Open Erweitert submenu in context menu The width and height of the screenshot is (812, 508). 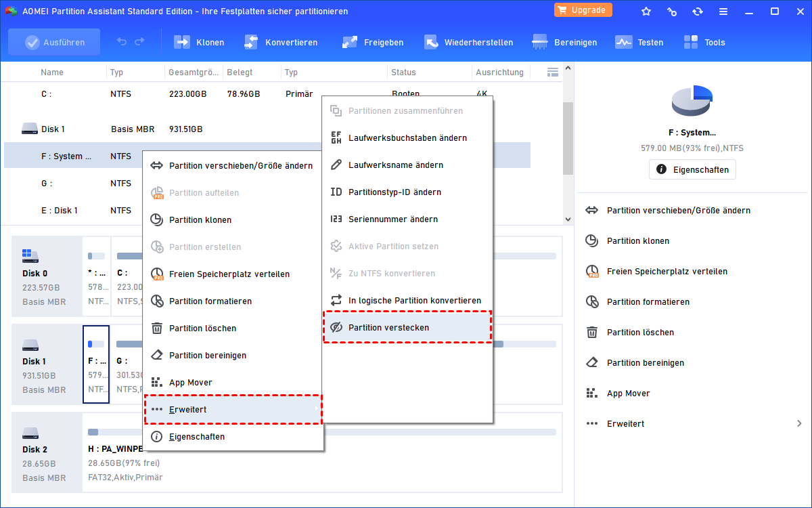click(x=233, y=409)
